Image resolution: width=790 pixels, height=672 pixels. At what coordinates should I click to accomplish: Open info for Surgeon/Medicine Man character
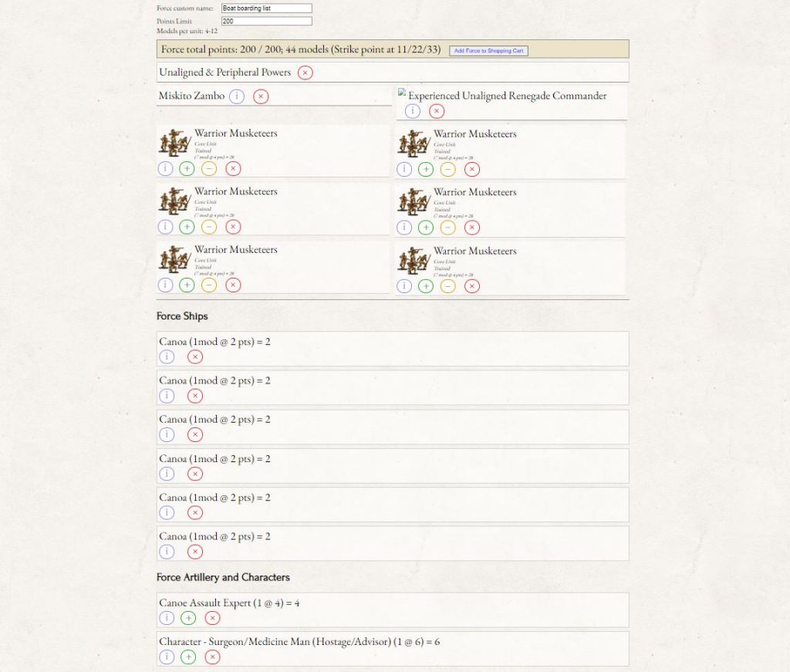point(167,657)
